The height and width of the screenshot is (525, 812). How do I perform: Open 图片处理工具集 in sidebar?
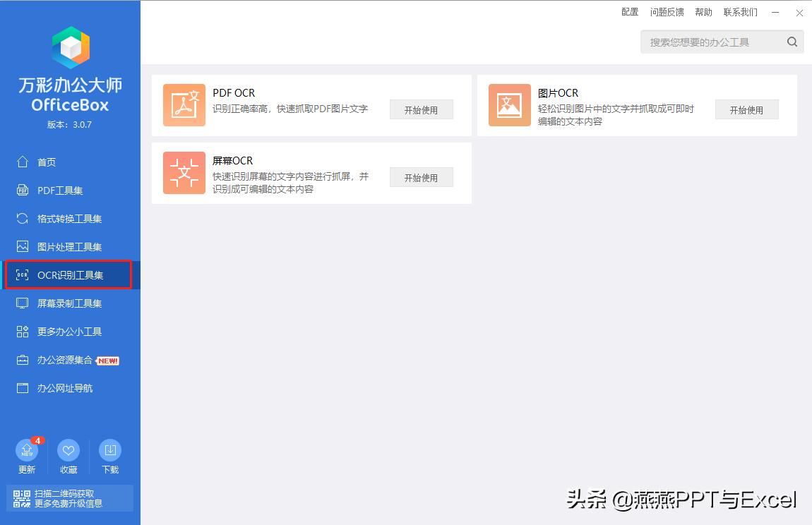68,246
